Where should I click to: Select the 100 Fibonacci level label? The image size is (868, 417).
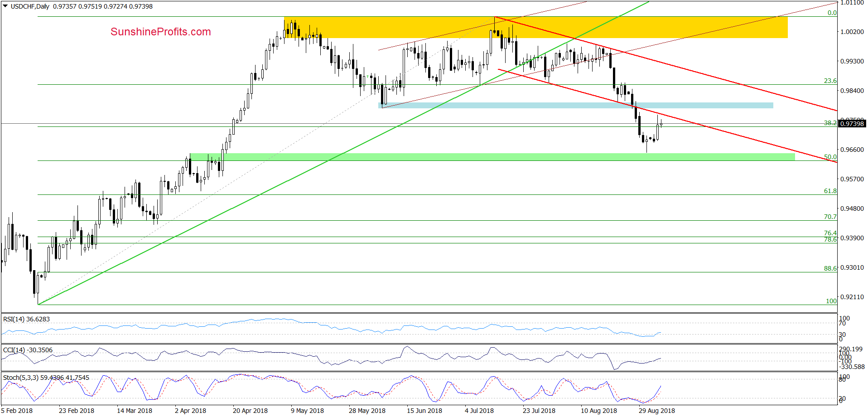click(831, 301)
